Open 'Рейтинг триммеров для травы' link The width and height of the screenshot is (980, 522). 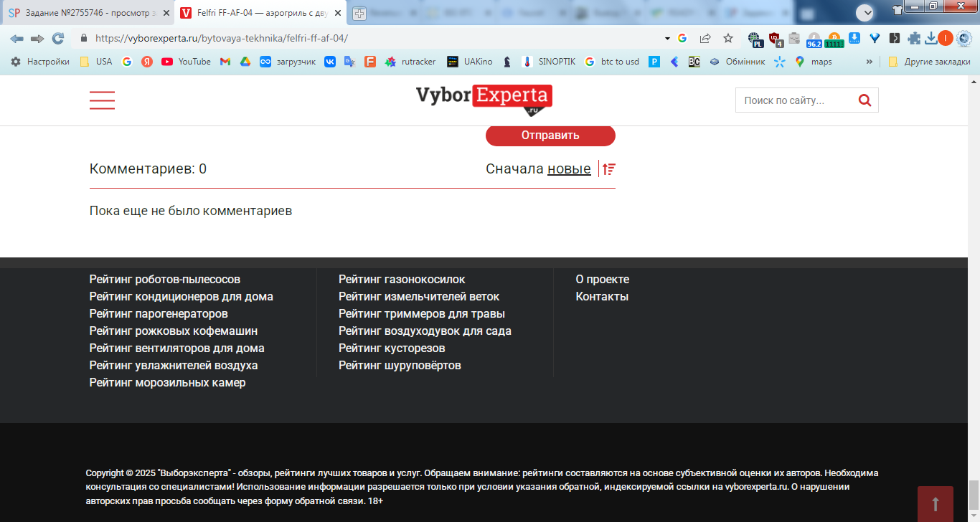pyautogui.click(x=422, y=314)
